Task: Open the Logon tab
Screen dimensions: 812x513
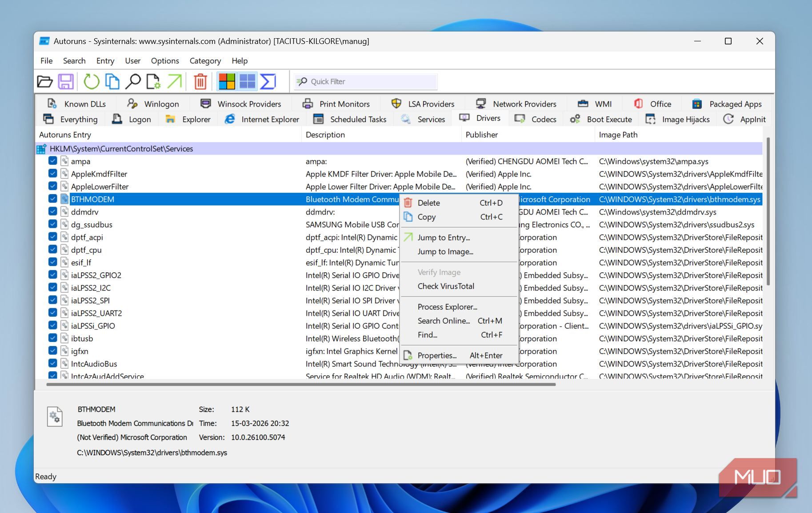Action: click(x=132, y=119)
